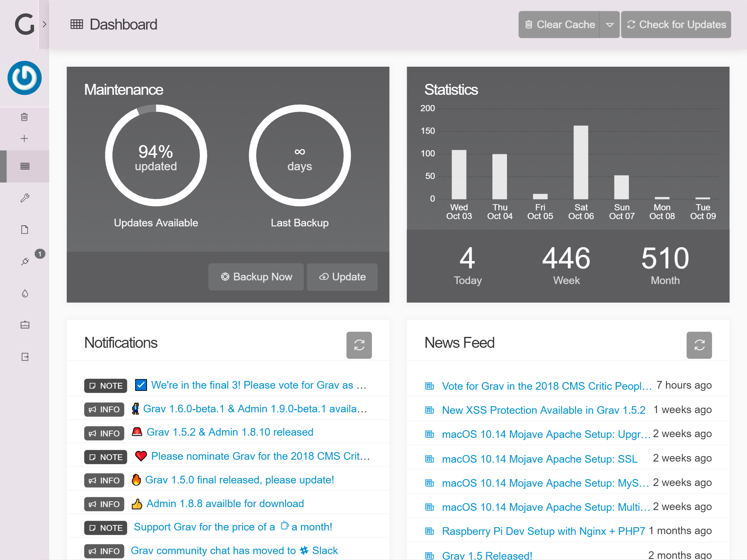Open the Clear Cache dropdown arrow
Screen dimensions: 747x560
point(609,24)
